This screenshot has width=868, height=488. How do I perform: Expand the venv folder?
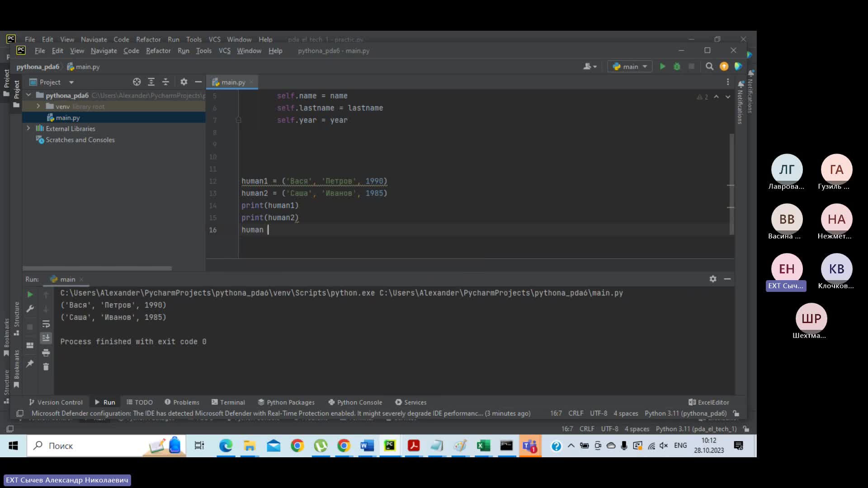point(38,106)
